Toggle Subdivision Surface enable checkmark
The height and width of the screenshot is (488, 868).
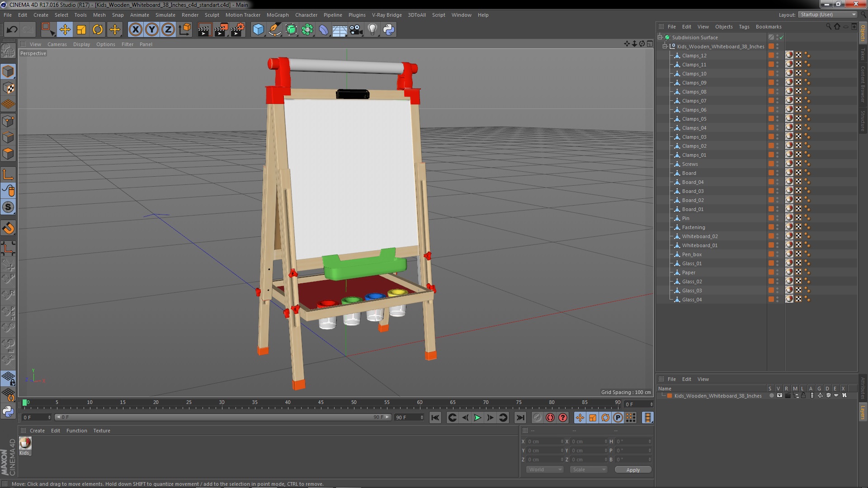(x=782, y=38)
